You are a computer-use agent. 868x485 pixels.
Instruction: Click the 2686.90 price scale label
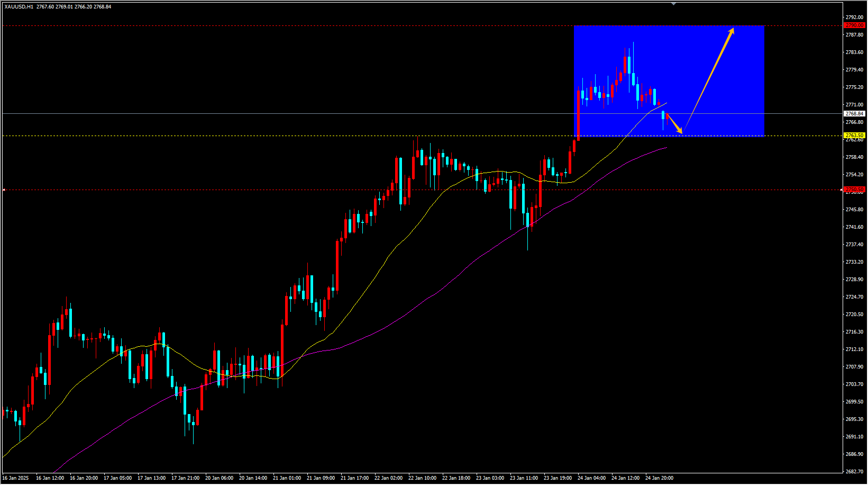(x=855, y=454)
